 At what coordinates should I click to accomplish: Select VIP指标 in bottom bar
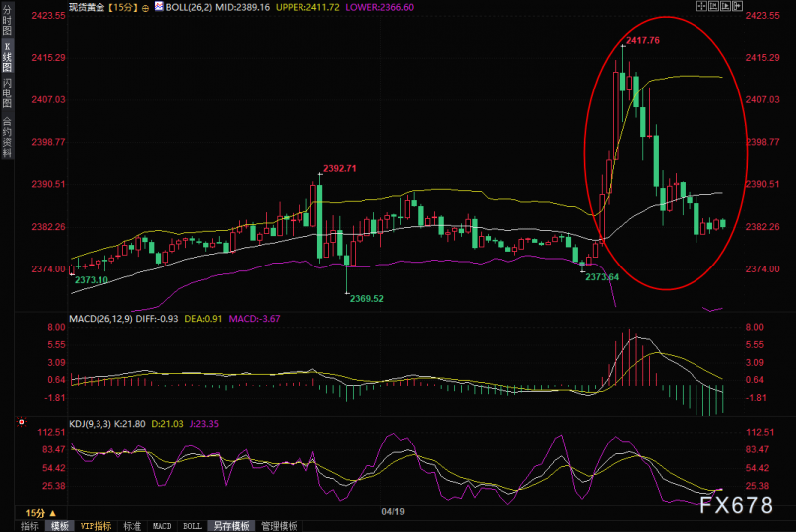point(96,526)
